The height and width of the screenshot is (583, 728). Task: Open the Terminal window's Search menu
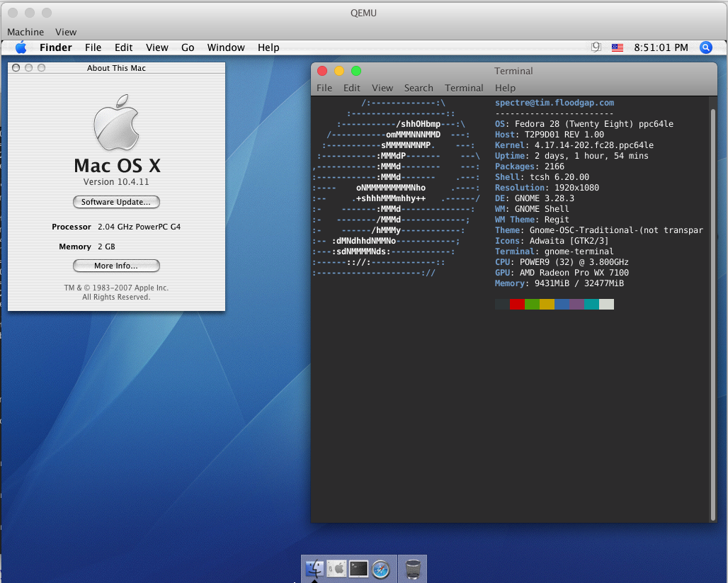click(x=419, y=88)
